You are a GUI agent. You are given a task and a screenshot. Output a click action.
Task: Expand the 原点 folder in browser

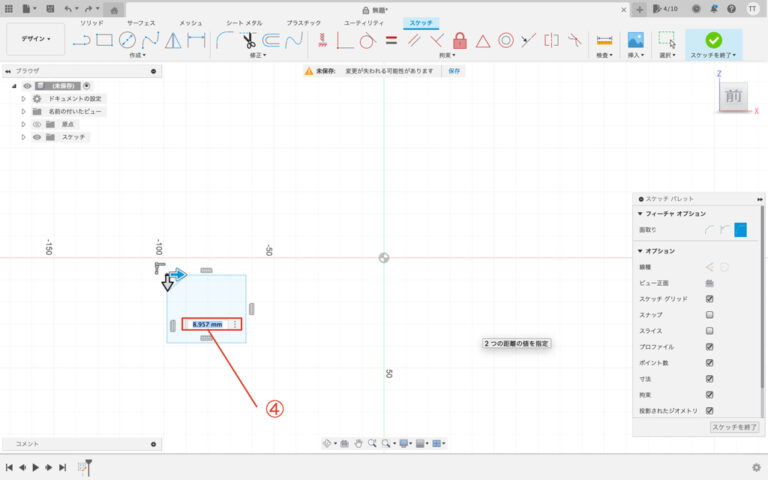23,124
